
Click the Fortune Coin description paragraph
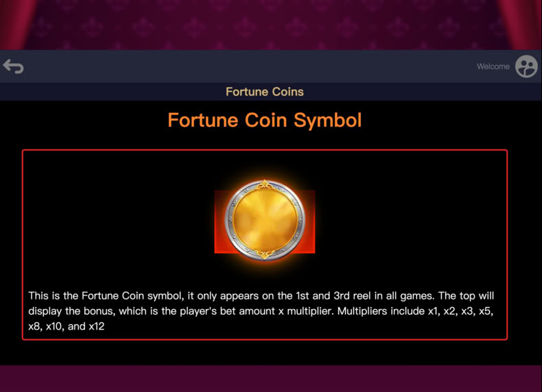click(x=261, y=311)
